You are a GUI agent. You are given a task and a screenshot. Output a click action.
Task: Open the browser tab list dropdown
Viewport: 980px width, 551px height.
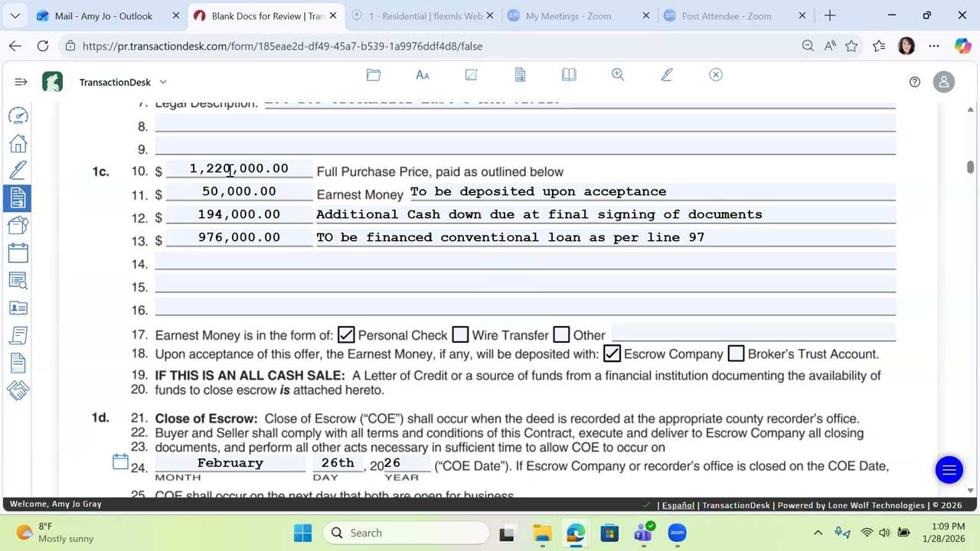point(15,15)
